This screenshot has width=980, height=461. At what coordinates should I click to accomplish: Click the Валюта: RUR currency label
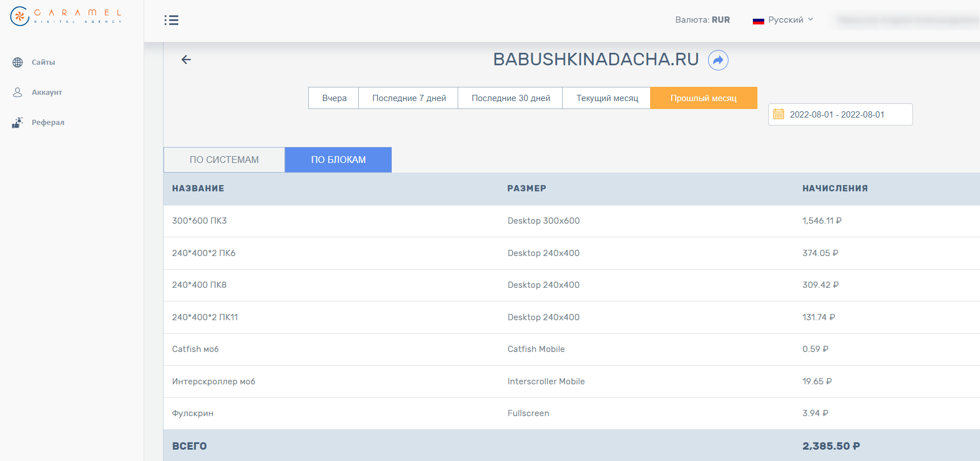point(702,20)
